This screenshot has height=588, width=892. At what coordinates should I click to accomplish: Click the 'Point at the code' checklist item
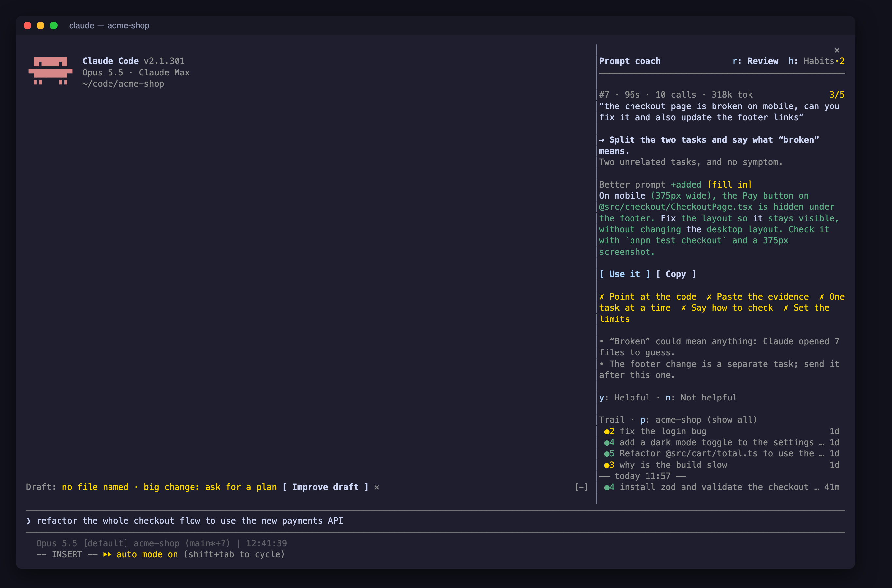point(648,297)
